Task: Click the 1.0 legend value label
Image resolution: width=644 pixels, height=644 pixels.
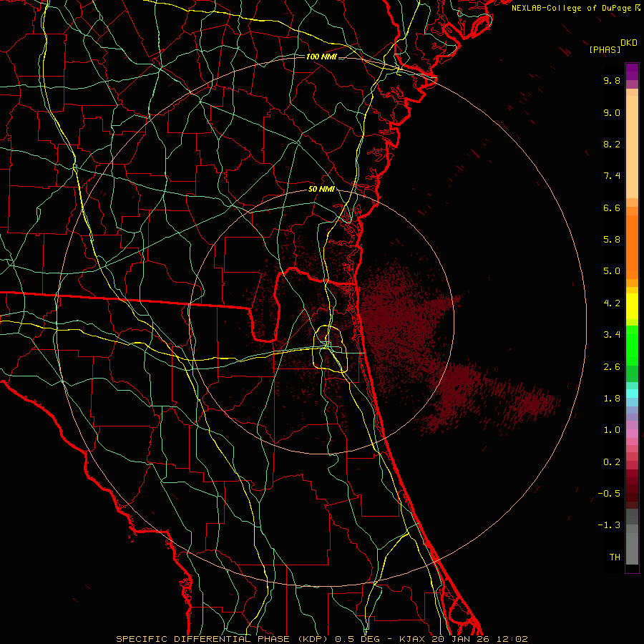Action: pyautogui.click(x=612, y=430)
